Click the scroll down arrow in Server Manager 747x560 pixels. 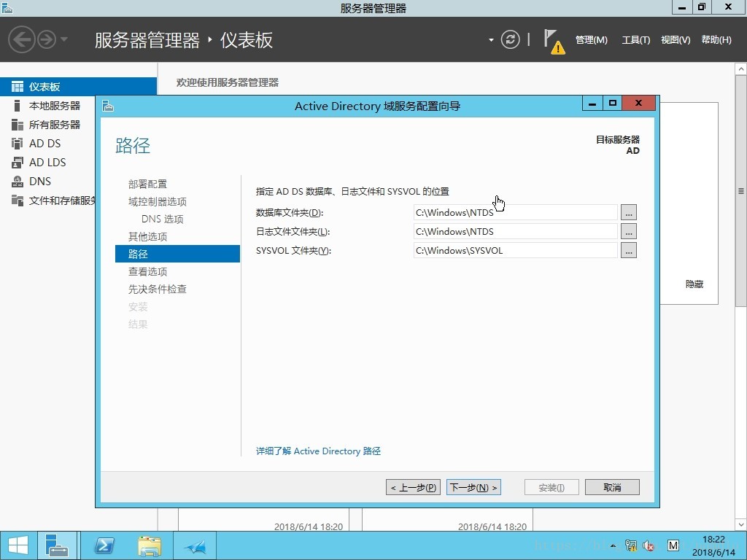pos(741,525)
